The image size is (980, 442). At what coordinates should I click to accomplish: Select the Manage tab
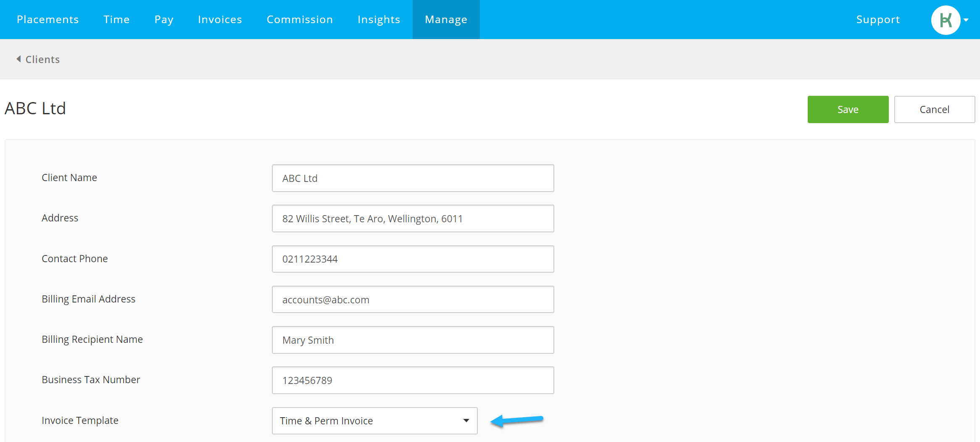[x=446, y=20]
